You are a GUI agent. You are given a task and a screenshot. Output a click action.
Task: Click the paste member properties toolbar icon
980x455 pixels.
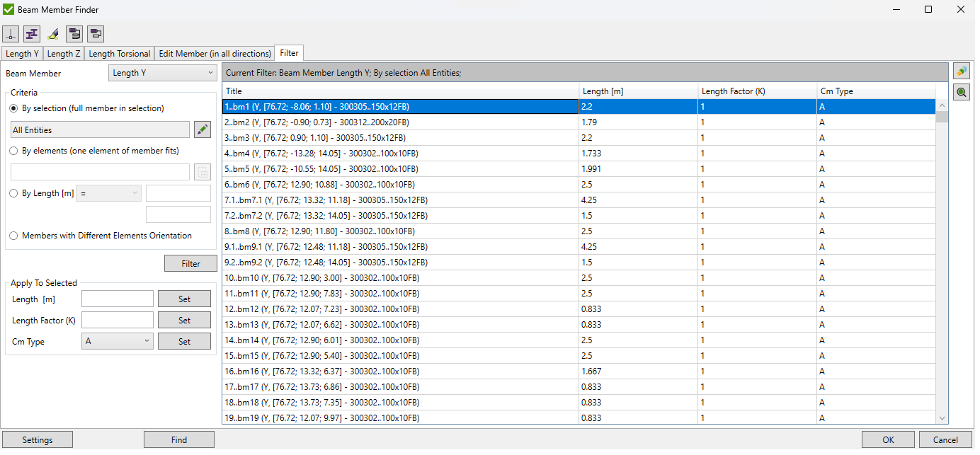pyautogui.click(x=95, y=33)
